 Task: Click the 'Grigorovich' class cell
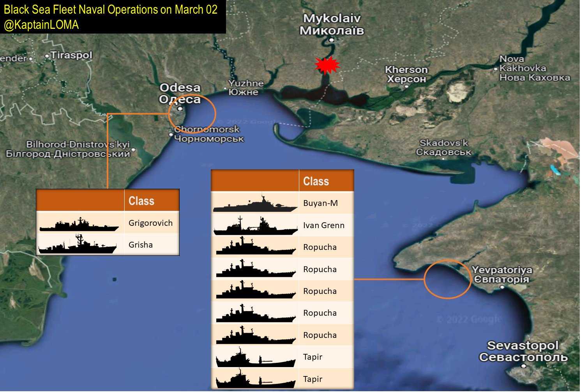pyautogui.click(x=152, y=223)
